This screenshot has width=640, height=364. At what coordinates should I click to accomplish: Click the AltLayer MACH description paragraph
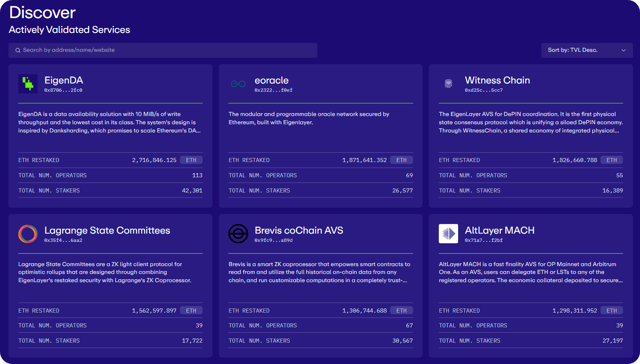[531, 272]
